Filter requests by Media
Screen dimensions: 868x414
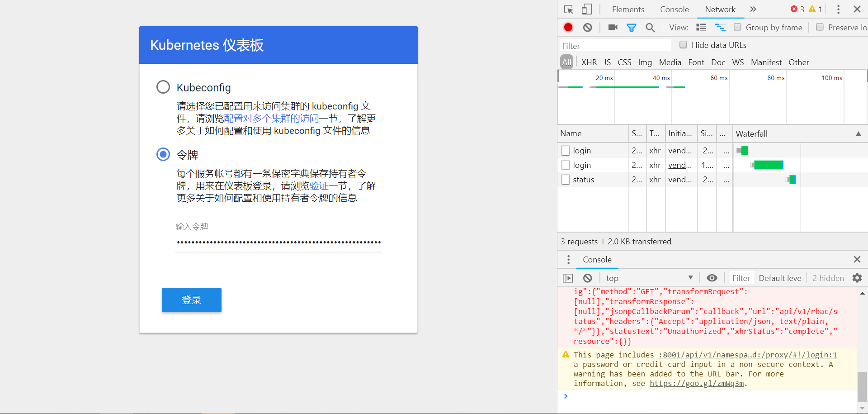pyautogui.click(x=670, y=62)
